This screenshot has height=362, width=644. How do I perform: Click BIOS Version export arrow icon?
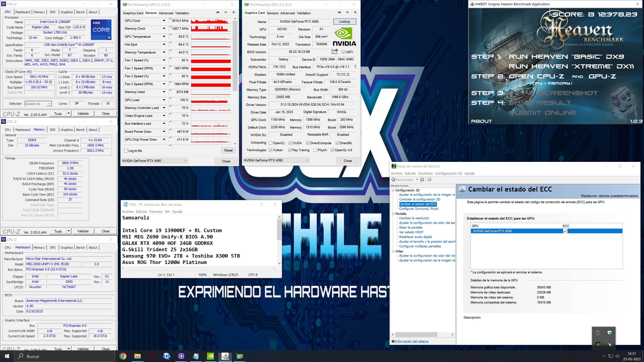pyautogui.click(x=335, y=51)
